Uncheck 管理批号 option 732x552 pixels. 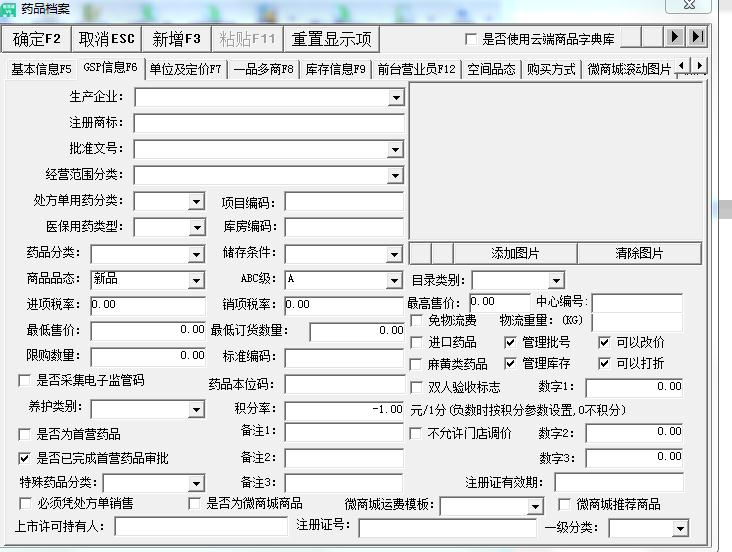point(511,343)
